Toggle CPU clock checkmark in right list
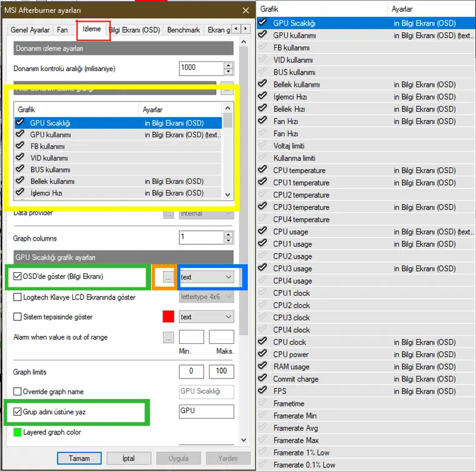 [262, 341]
